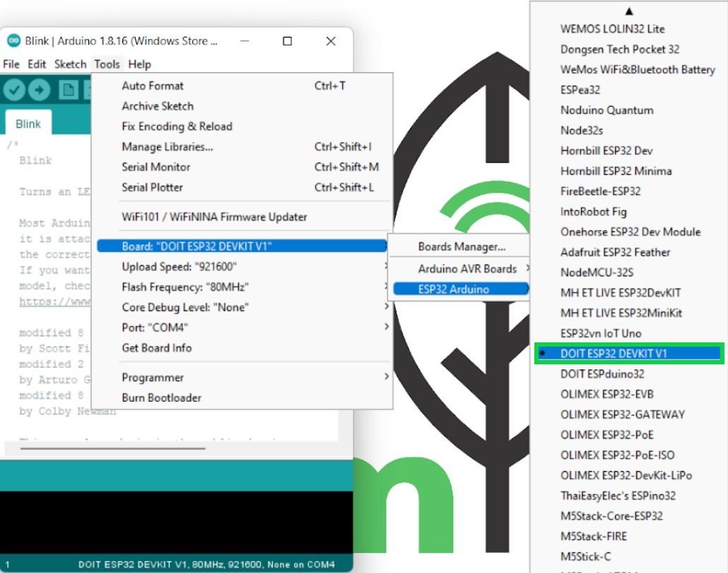728x573 pixels.
Task: Expand the Port COM4 submenu
Action: click(212, 328)
